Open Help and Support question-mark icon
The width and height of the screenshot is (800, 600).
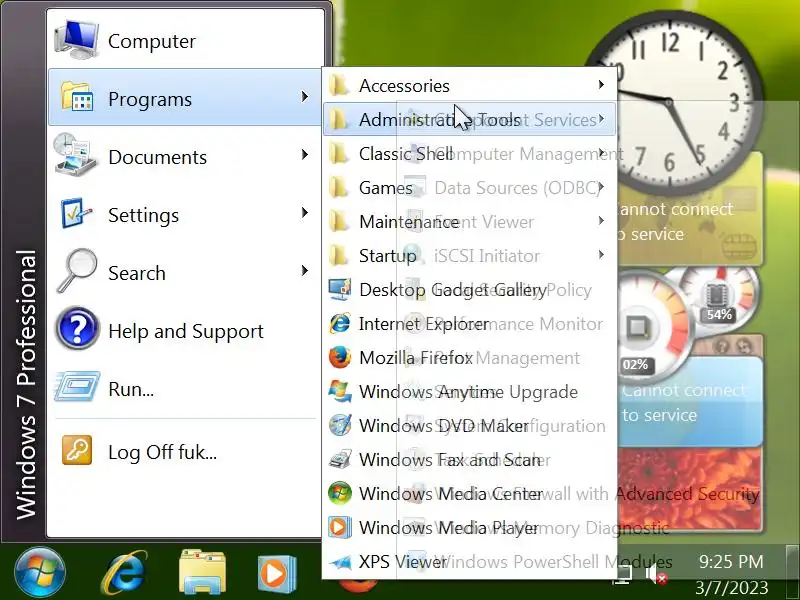(78, 329)
